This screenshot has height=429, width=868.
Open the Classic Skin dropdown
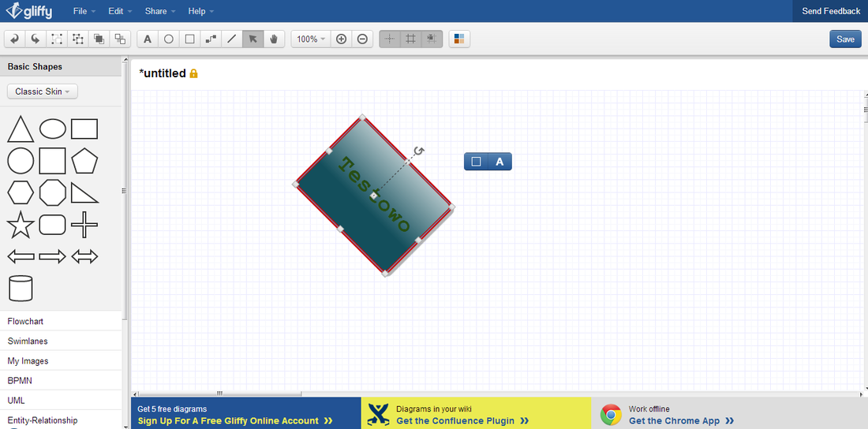[43, 91]
